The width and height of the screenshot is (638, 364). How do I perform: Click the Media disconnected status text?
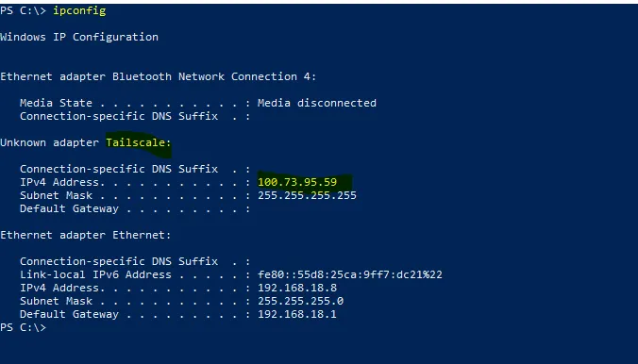click(317, 103)
